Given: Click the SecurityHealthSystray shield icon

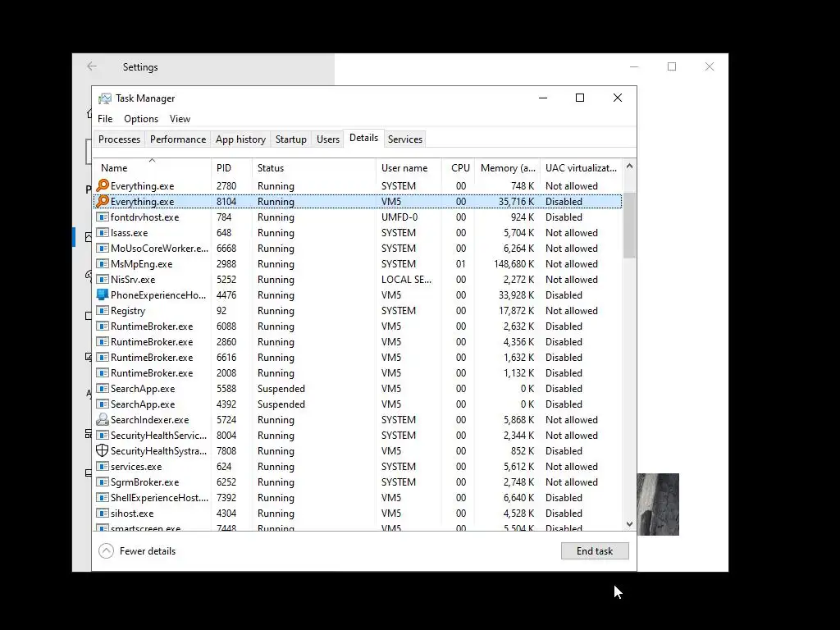Looking at the screenshot, I should (103, 450).
